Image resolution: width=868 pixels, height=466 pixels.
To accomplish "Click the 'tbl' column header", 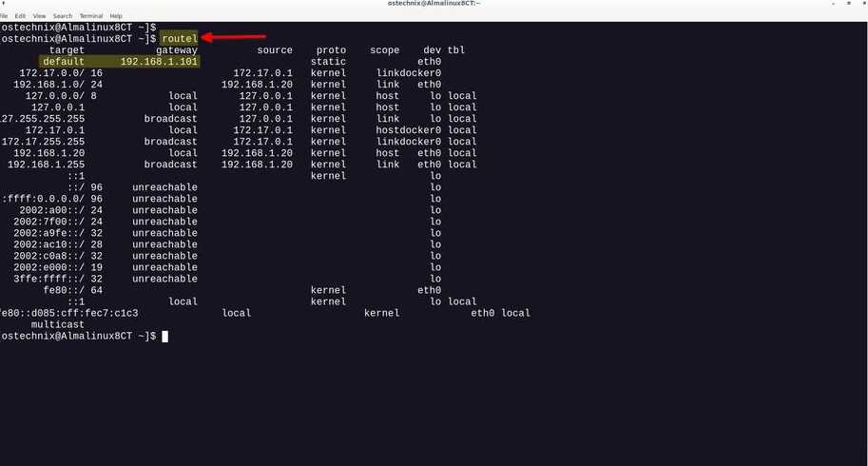I will click(456, 50).
